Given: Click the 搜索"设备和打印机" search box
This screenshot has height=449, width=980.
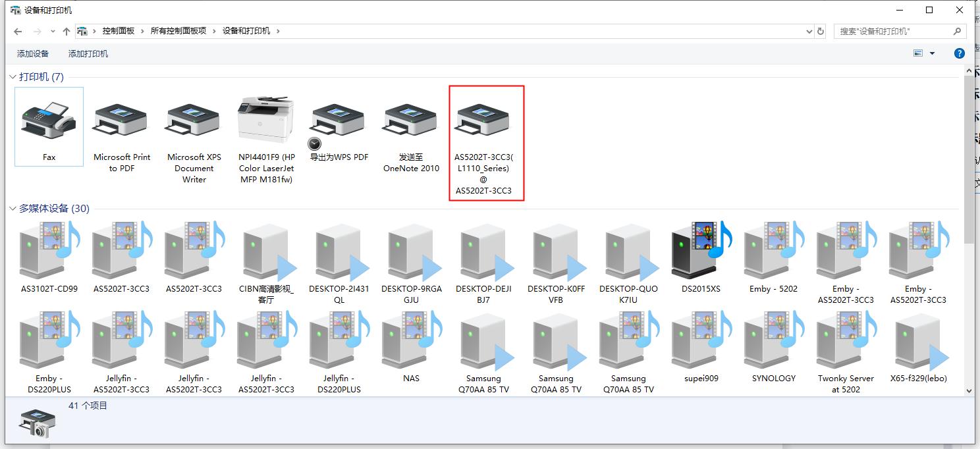Looking at the screenshot, I should click(892, 31).
